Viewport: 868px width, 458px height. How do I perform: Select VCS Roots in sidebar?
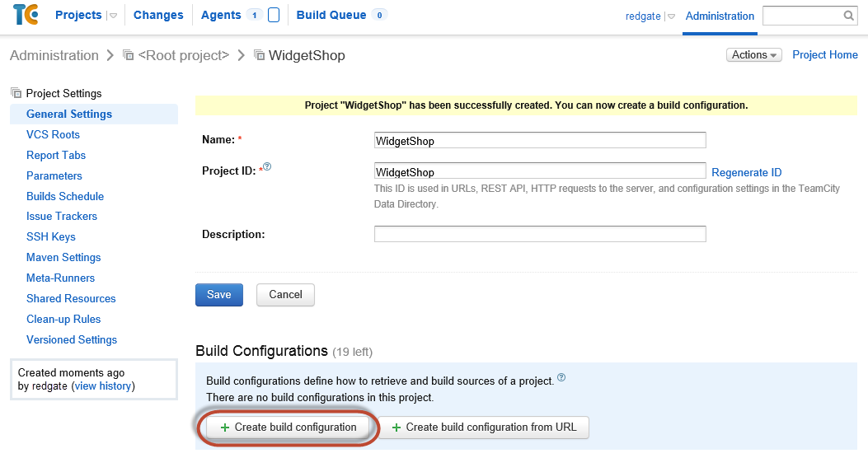(53, 134)
